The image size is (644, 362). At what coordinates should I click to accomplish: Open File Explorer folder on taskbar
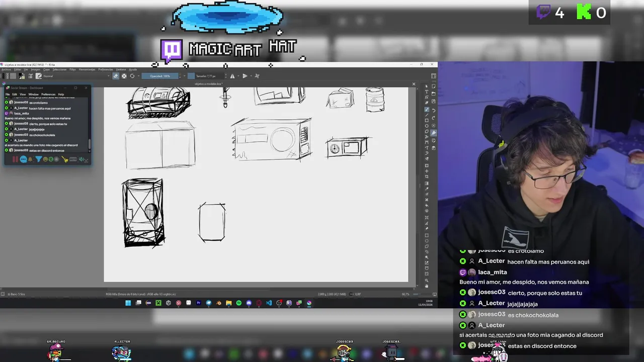[x=228, y=303]
